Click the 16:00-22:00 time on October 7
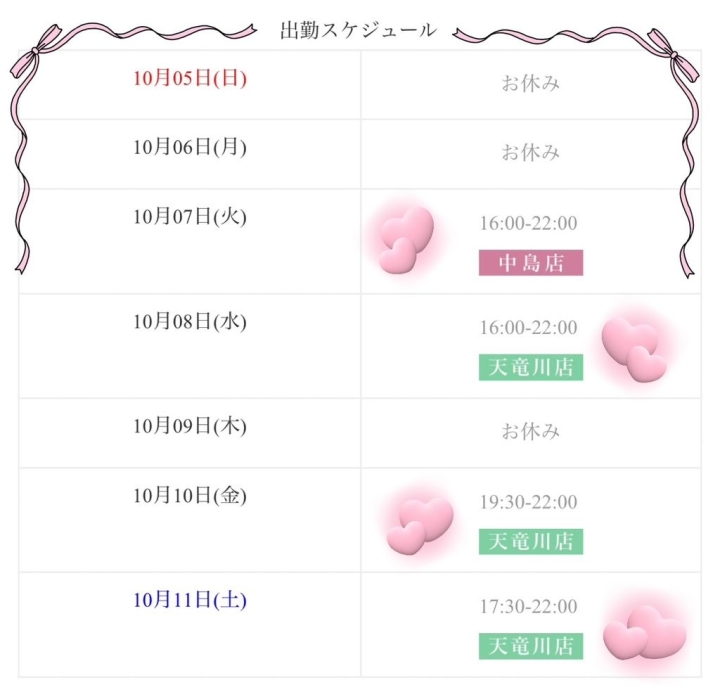Image resolution: width=720 pixels, height=692 pixels. pos(529,223)
